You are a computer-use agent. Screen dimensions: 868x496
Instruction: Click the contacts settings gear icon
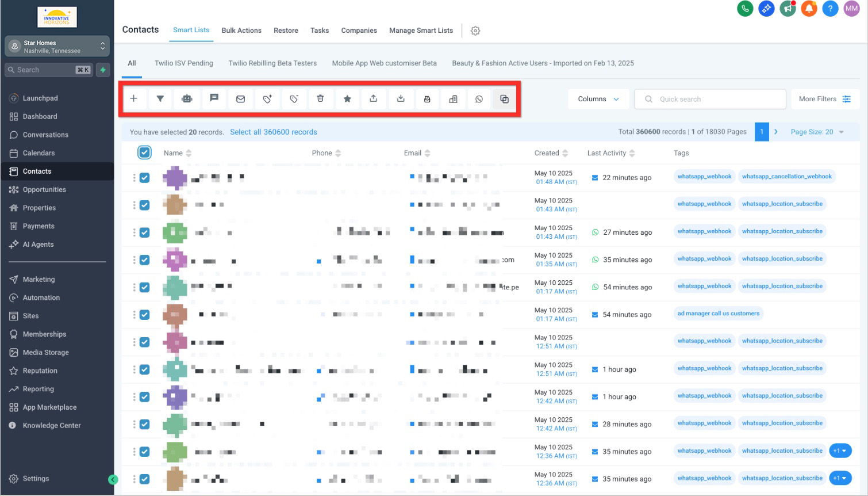coord(475,30)
